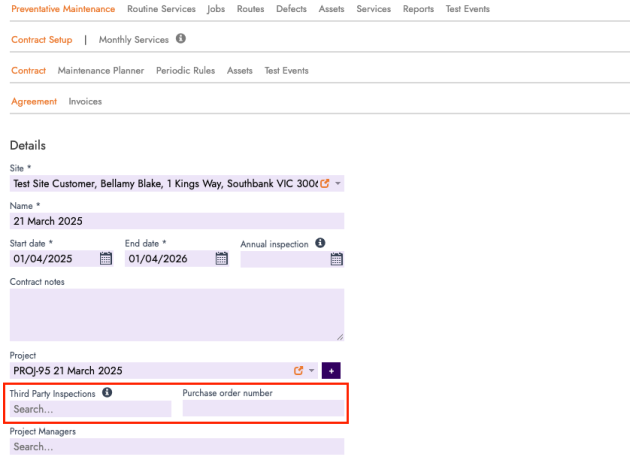Open the End date calendar picker

(x=221, y=259)
